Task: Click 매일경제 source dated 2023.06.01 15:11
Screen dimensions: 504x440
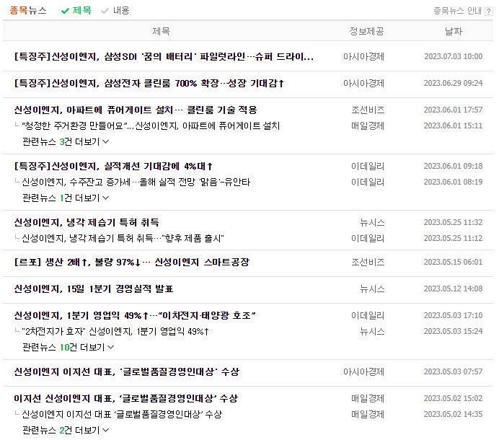Action: coord(368,126)
